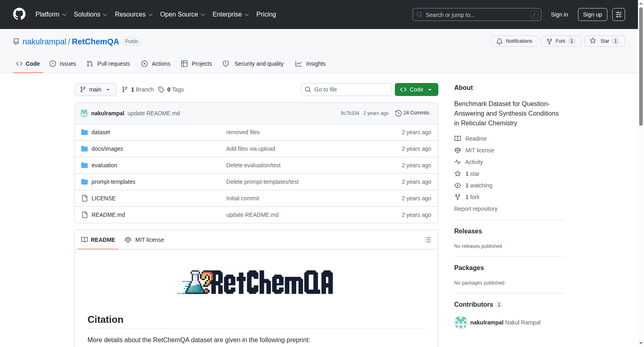Switch to the Pull requests tab
Screen dimensions: 644x347
[108, 64]
